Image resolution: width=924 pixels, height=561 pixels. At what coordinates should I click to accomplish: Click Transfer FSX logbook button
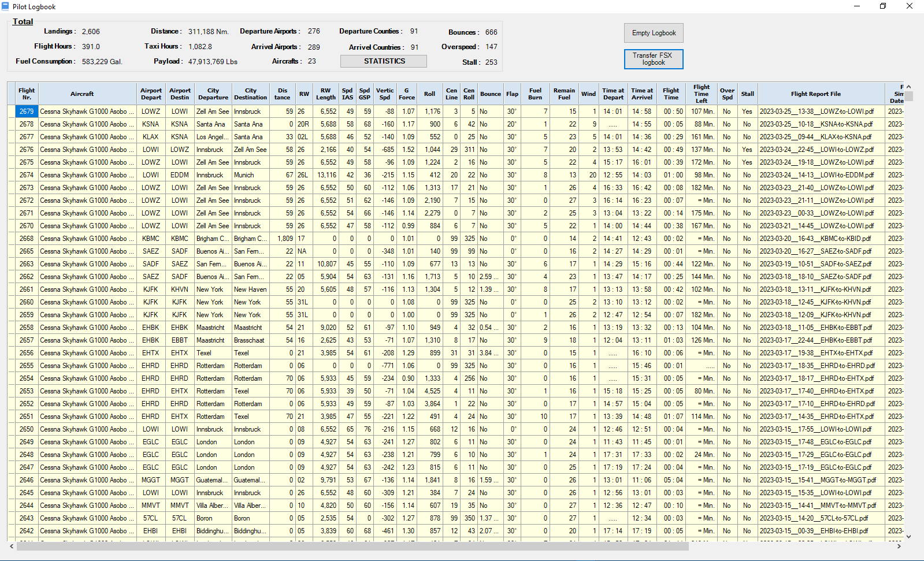click(x=654, y=59)
